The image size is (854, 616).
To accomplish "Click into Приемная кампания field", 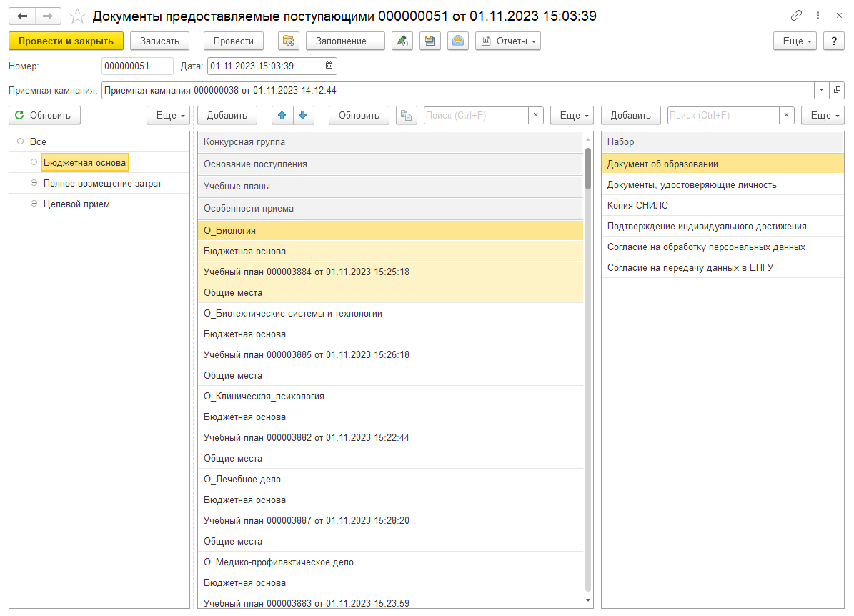I will pyautogui.click(x=457, y=90).
